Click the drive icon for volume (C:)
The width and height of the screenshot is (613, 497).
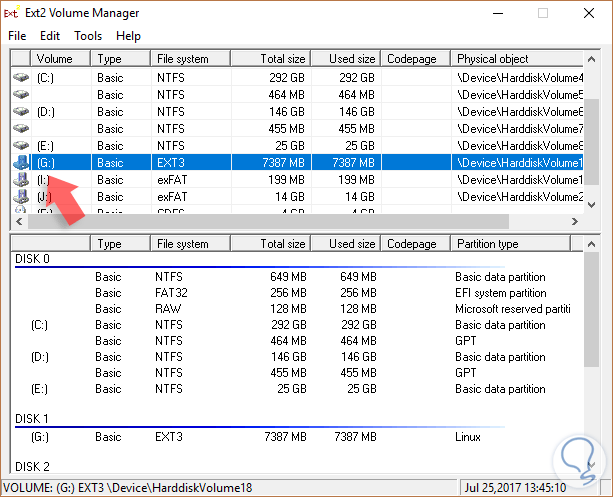[x=21, y=77]
